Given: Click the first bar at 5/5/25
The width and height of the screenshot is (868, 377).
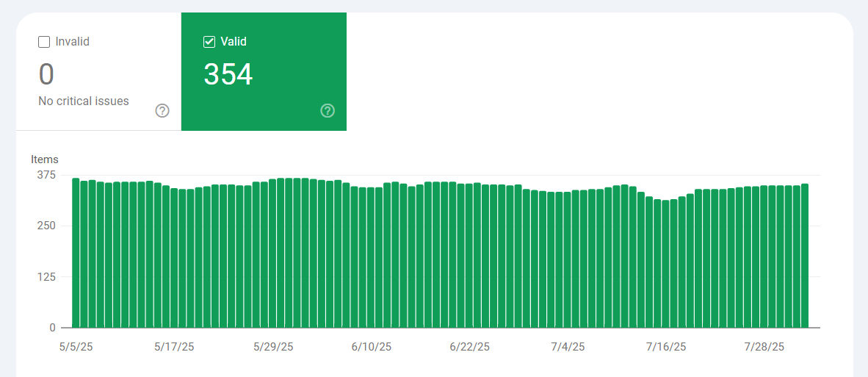Looking at the screenshot, I should pos(76,253).
